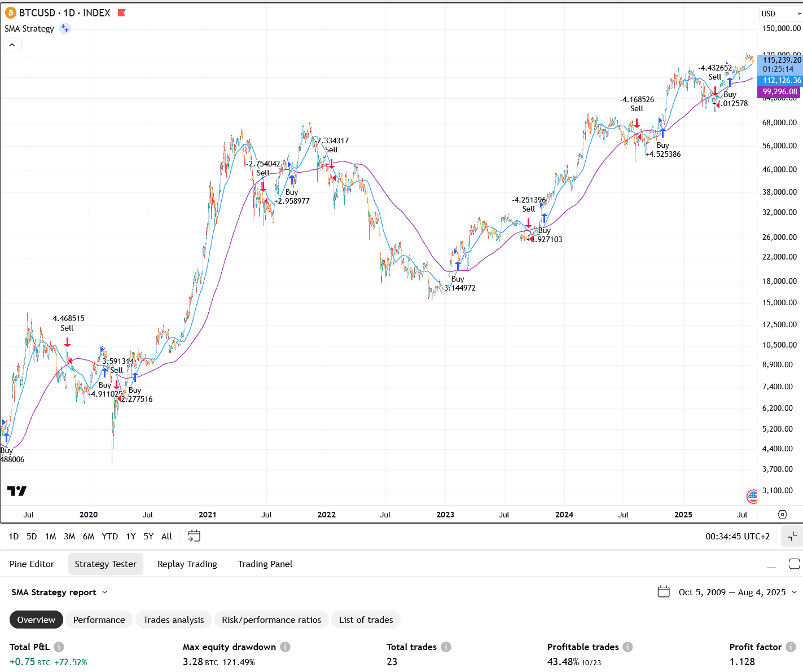Click the calendar icon by the date range
This screenshot has height=672, width=803.
(664, 592)
